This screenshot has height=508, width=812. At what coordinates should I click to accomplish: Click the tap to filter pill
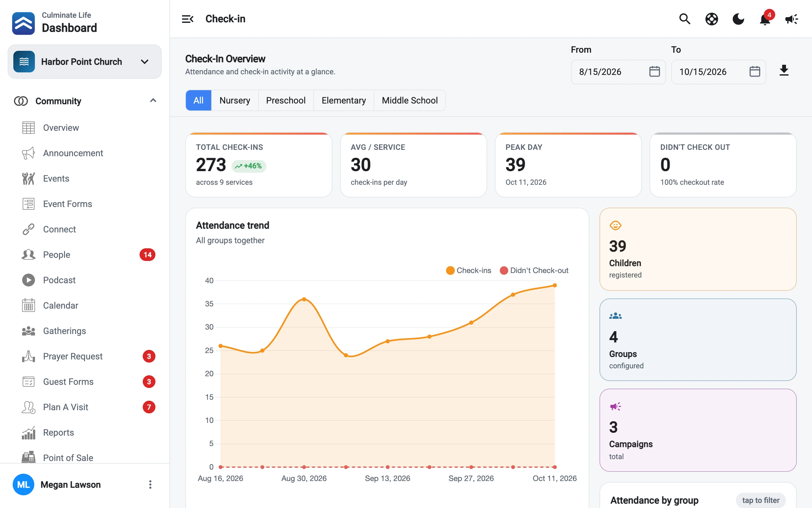pyautogui.click(x=761, y=500)
